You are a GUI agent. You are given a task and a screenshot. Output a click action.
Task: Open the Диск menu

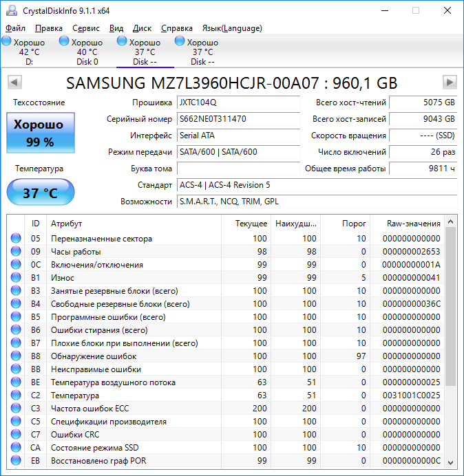tap(142, 28)
